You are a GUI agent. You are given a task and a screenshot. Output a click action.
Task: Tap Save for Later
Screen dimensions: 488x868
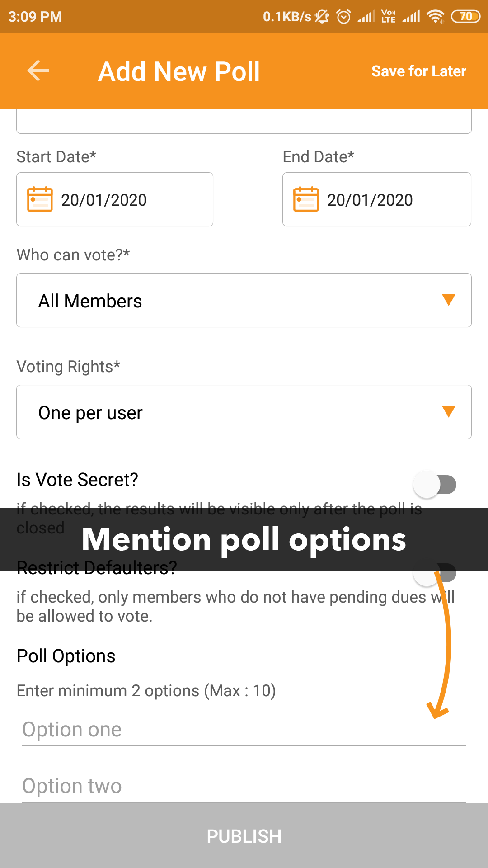418,71
